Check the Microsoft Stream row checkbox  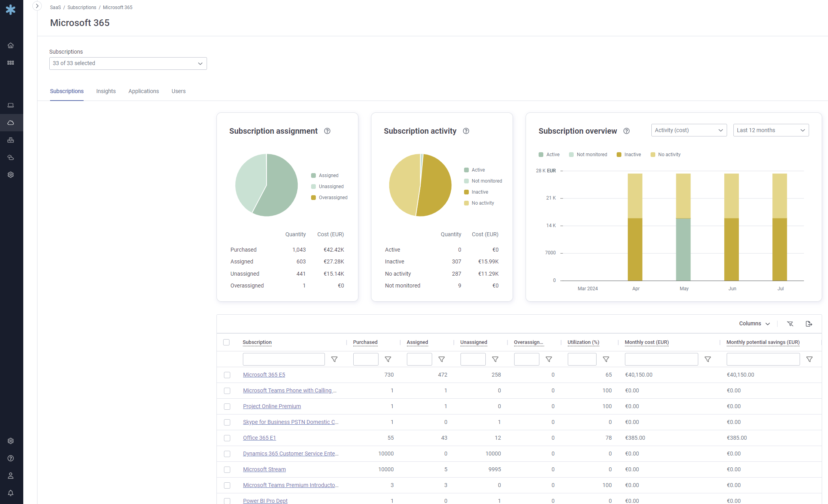pos(227,470)
